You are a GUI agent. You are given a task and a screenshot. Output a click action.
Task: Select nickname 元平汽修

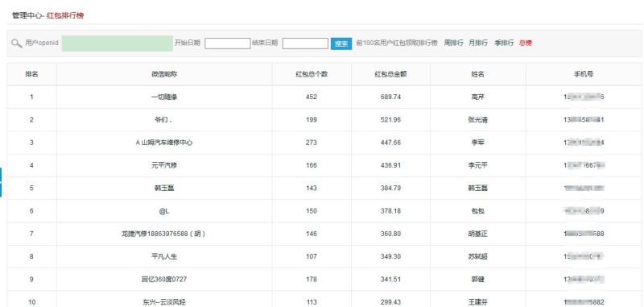click(164, 166)
